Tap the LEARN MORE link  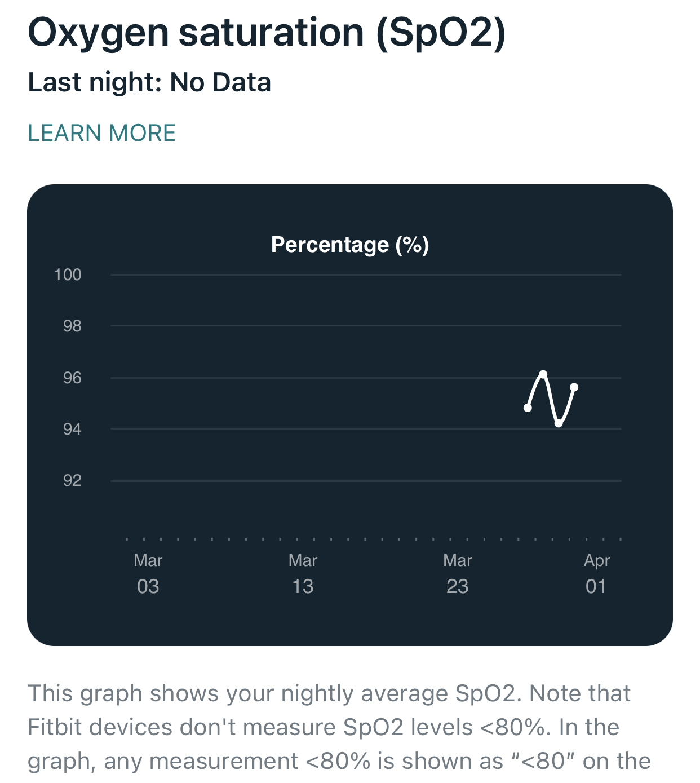102,133
